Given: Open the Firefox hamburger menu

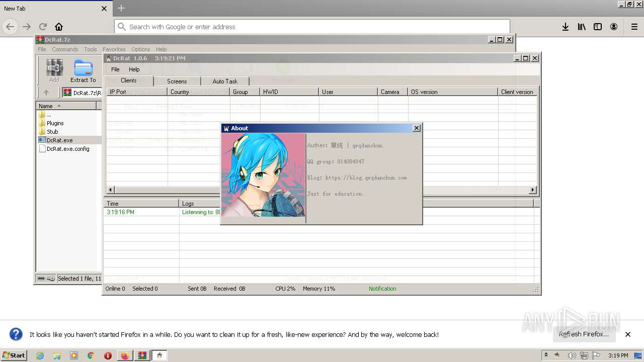Looking at the screenshot, I should [634, 27].
